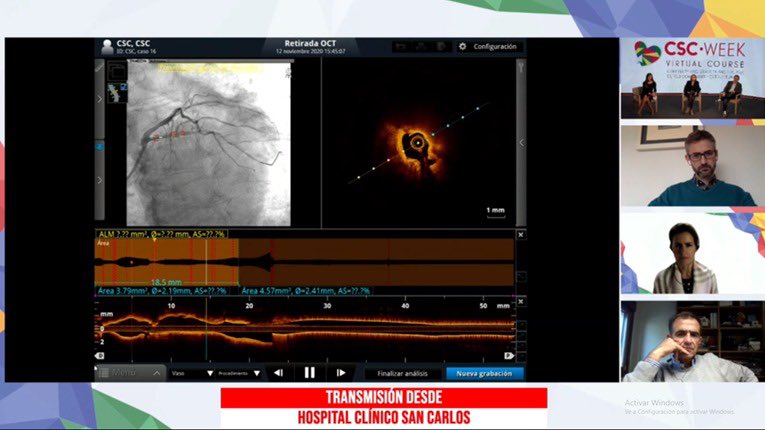Screen dimensions: 765x430
Task: Click the first dimmed toolbar icon left of Configuración
Action: (x=401, y=46)
